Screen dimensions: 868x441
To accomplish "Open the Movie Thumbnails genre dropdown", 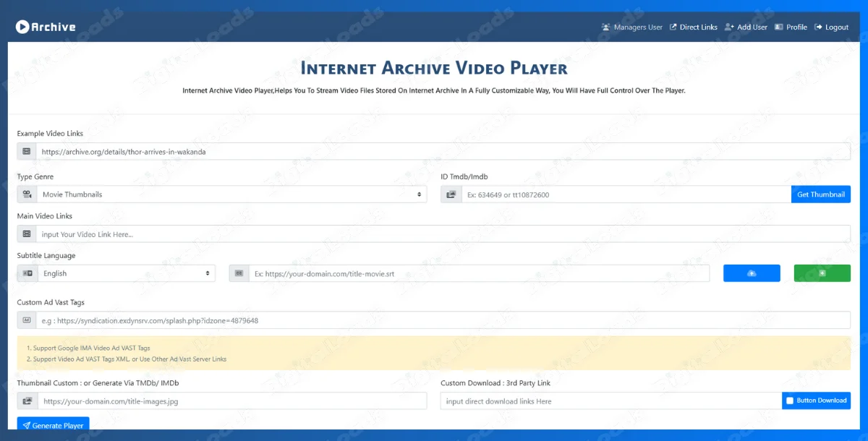I will click(x=231, y=194).
